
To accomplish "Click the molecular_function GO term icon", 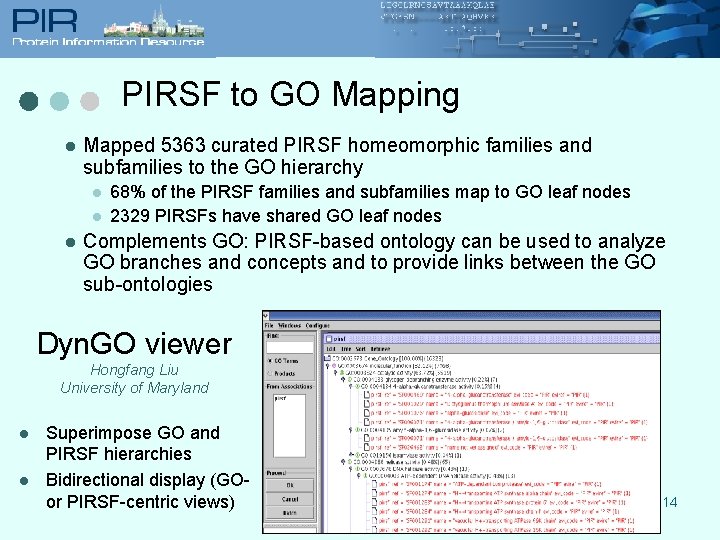I will [334, 366].
